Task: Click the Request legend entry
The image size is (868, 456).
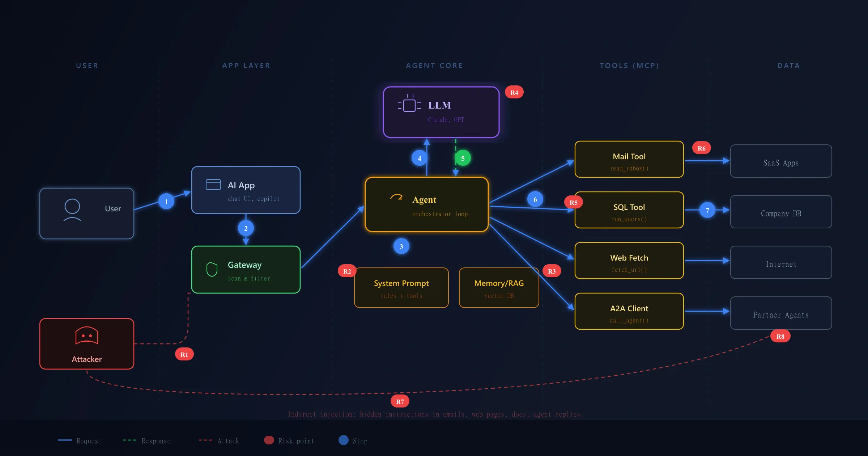Action: (x=80, y=441)
